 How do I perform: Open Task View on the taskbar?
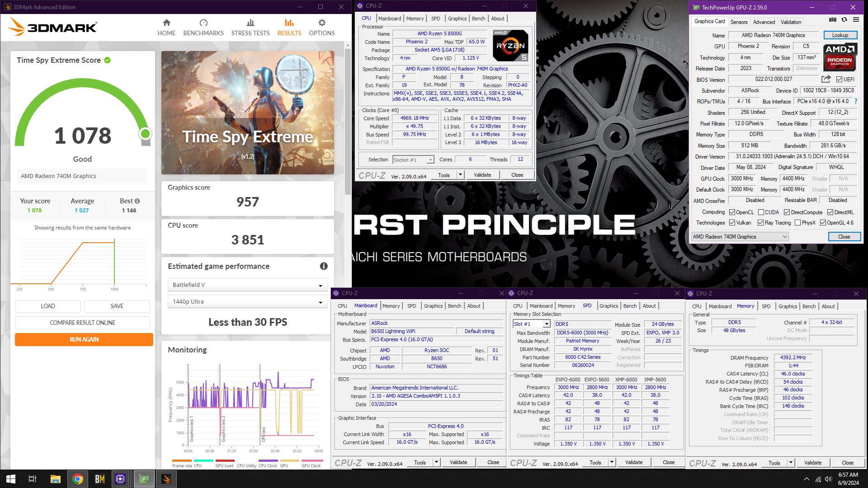coord(33,479)
